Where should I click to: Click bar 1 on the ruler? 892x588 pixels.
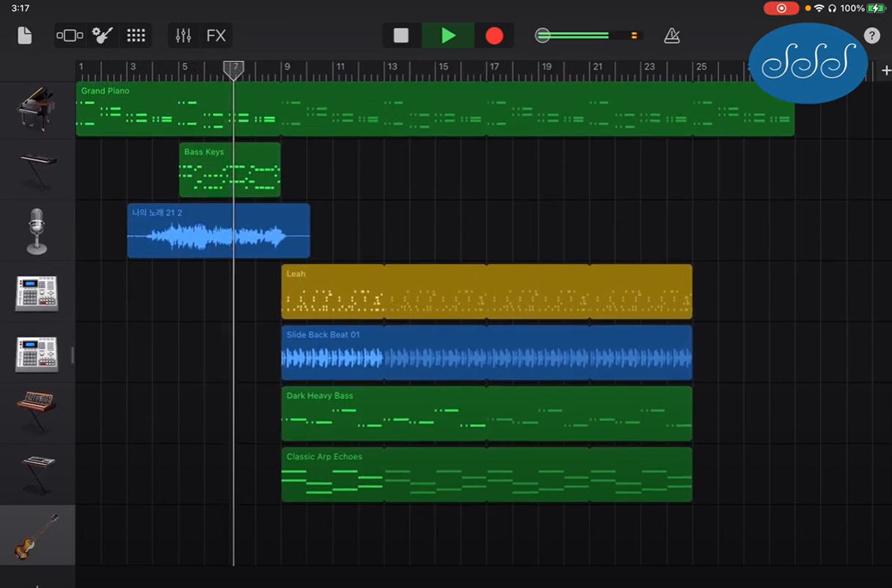[81, 67]
